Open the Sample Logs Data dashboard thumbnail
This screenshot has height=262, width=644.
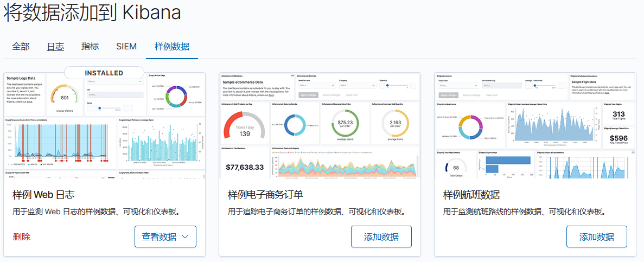(x=104, y=125)
